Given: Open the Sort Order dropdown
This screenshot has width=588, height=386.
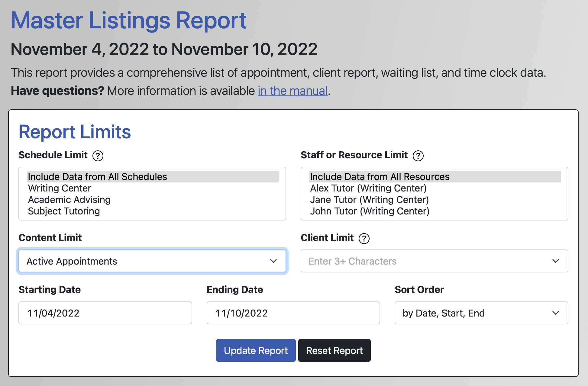Looking at the screenshot, I should point(481,313).
